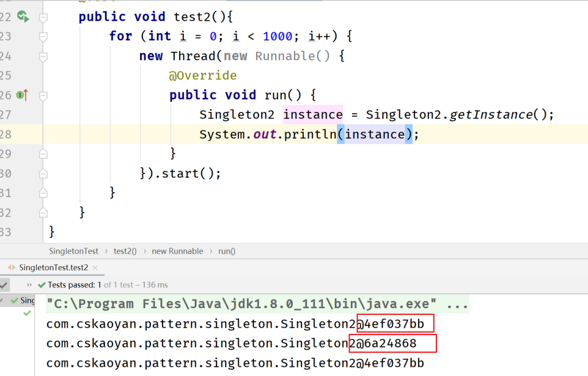Click the java.exe command line in console
Screen dimensions: 588x376
click(x=257, y=304)
